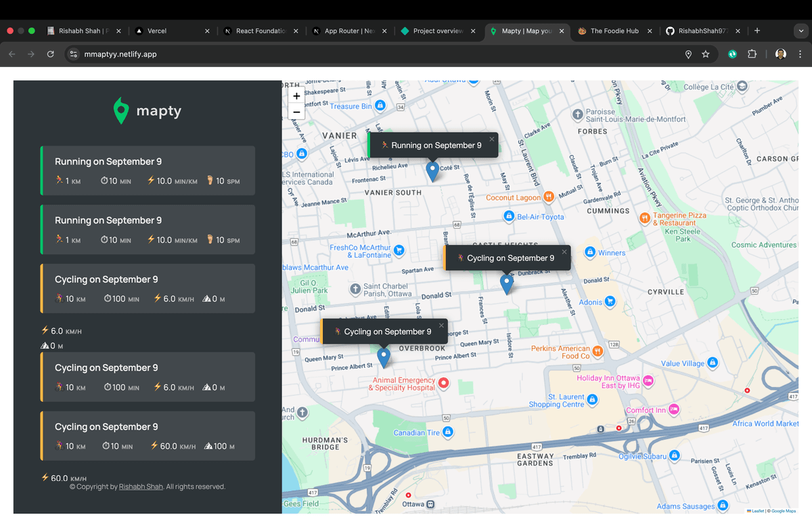
Task: Click the blue map marker near Coté St
Action: (x=432, y=170)
